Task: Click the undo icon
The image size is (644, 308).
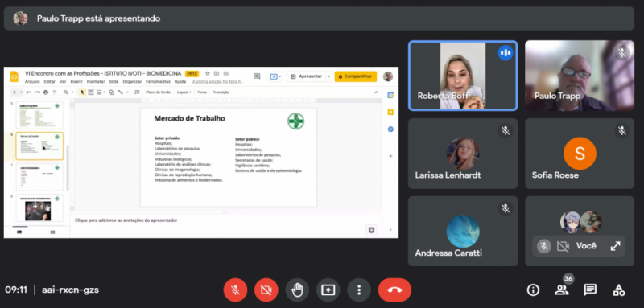Action: 29,92
